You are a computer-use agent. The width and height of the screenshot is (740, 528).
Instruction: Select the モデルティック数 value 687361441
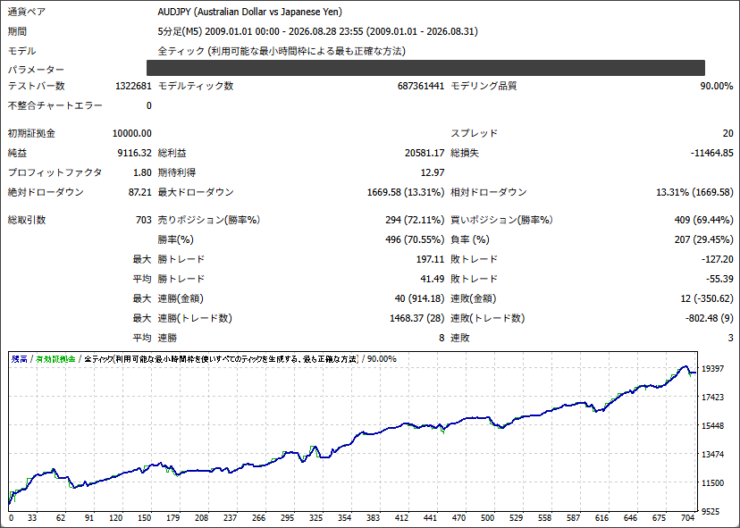point(421,86)
